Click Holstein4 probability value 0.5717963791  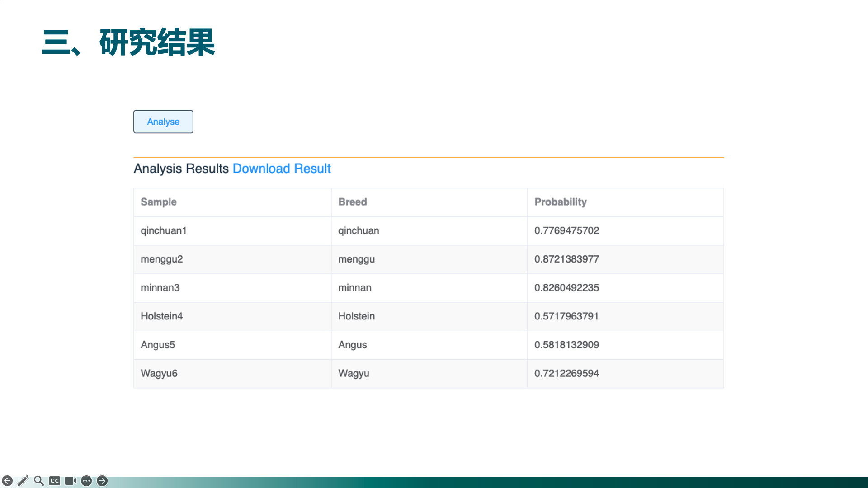pyautogui.click(x=566, y=316)
